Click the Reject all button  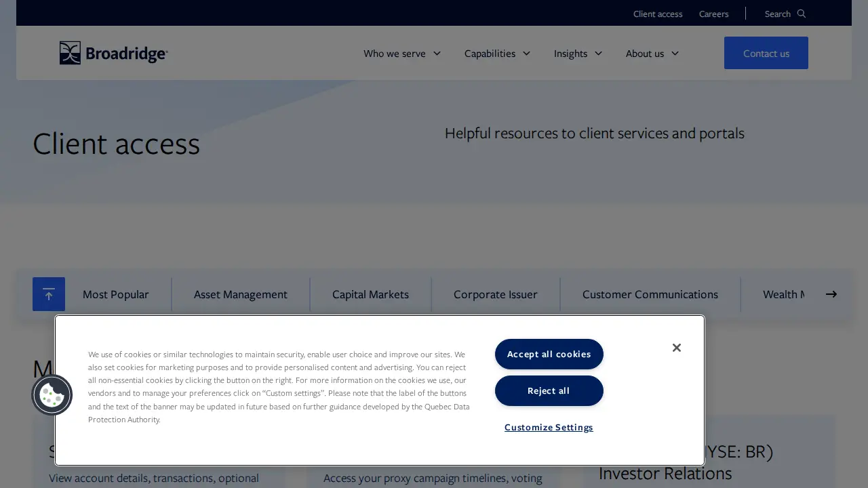549,390
